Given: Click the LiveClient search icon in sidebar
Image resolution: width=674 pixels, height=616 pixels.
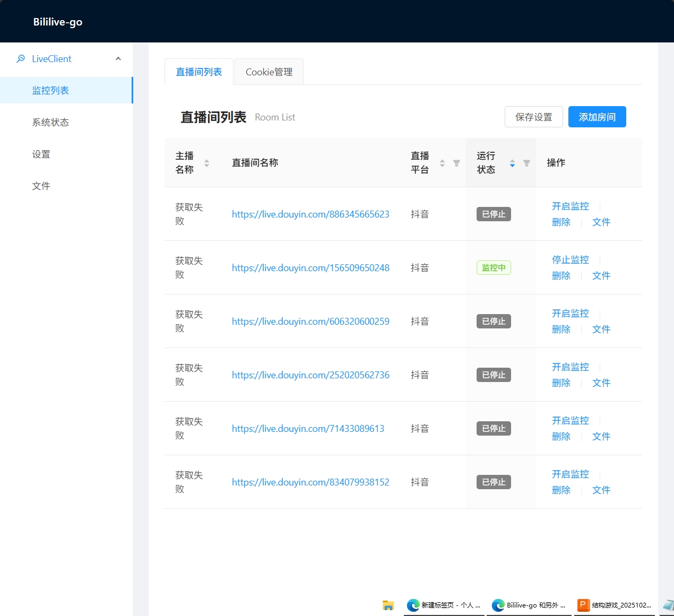Looking at the screenshot, I should point(21,59).
